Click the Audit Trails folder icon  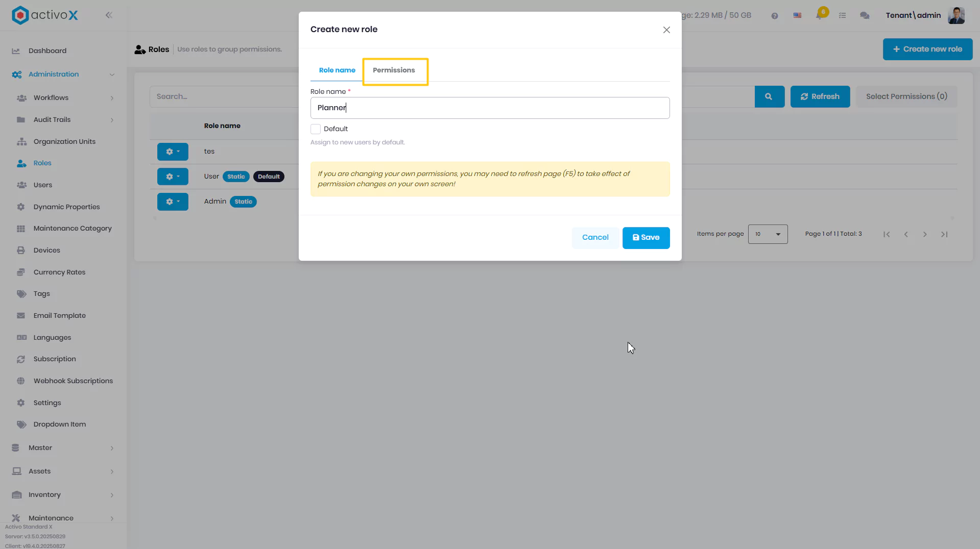coord(21,120)
